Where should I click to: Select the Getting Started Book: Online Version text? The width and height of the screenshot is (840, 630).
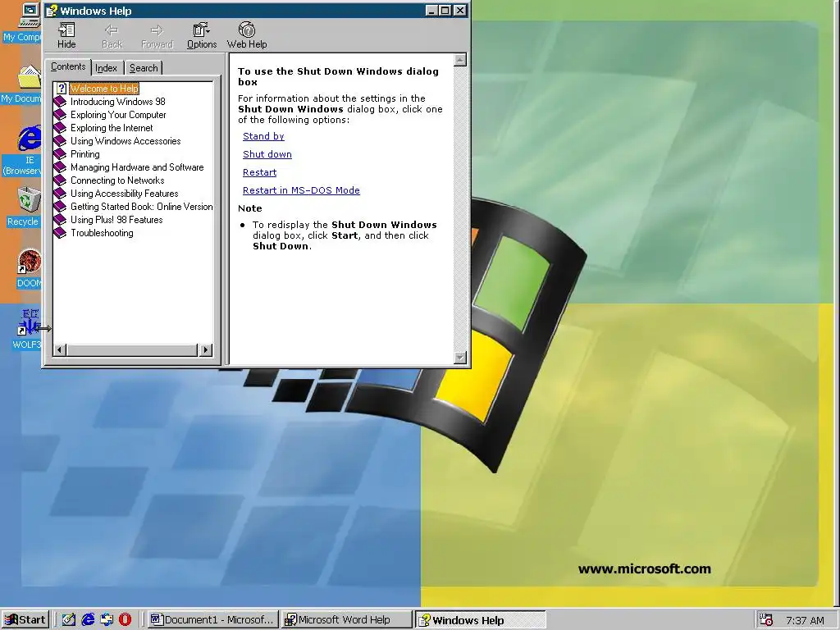(x=141, y=206)
